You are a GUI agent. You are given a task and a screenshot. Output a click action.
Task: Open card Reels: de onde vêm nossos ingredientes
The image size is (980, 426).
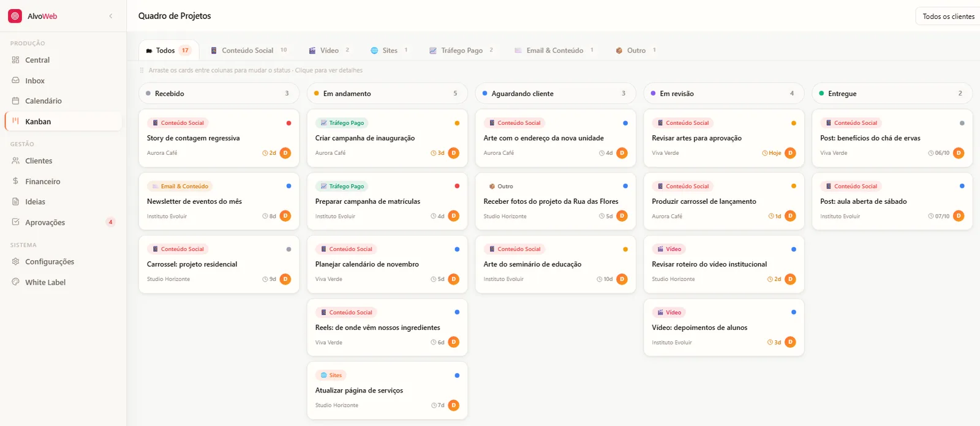click(x=387, y=327)
